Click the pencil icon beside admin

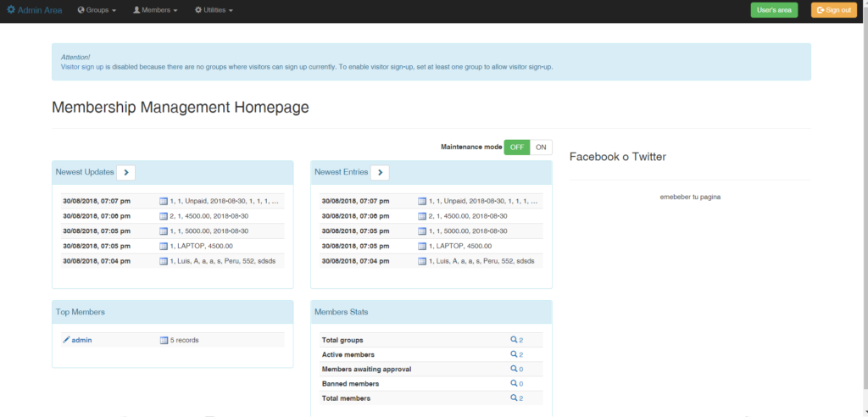pyautogui.click(x=66, y=340)
